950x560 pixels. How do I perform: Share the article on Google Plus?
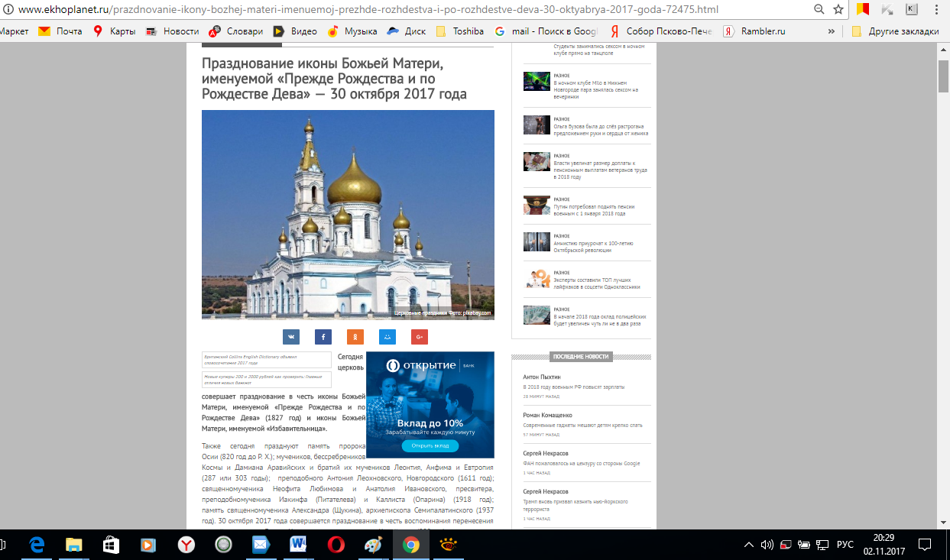pyautogui.click(x=420, y=337)
